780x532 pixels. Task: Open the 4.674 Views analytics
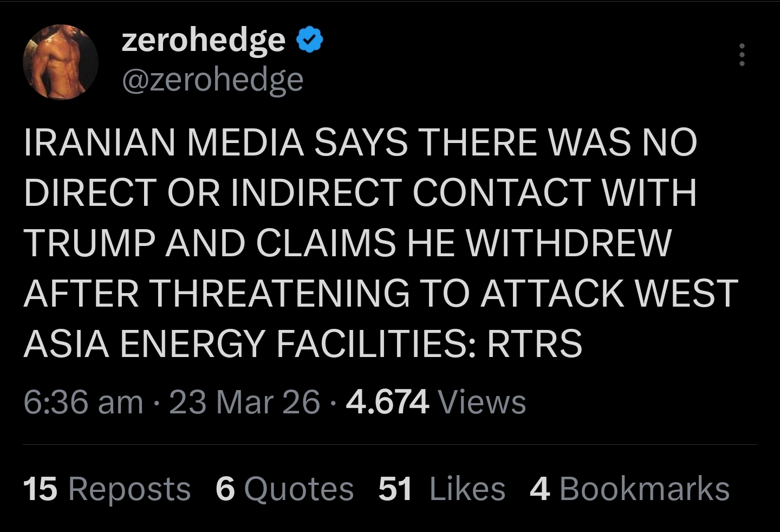435,402
